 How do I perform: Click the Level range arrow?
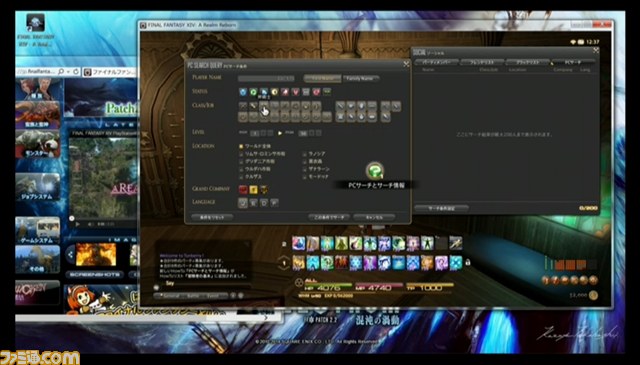click(x=280, y=133)
